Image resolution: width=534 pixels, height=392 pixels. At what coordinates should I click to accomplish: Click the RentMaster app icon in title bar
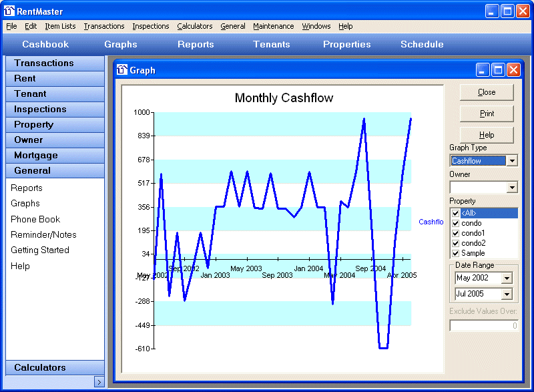9,11
